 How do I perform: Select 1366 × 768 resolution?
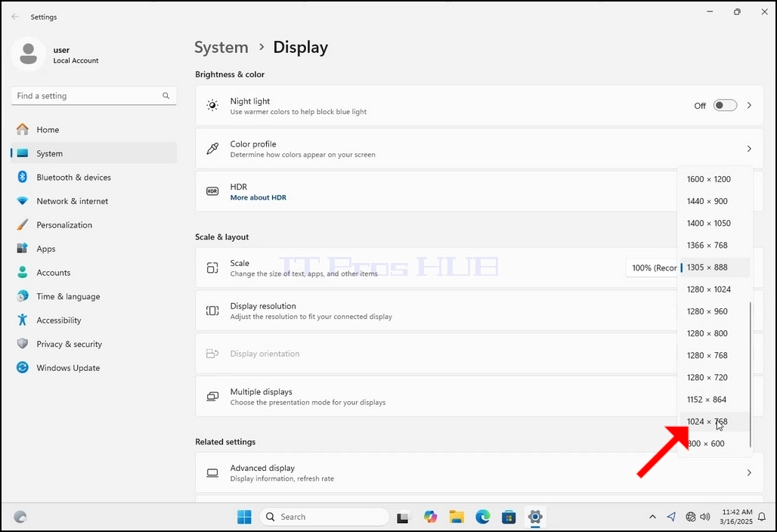click(714, 245)
